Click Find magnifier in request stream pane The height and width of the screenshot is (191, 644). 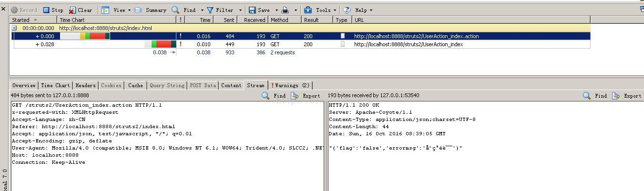click(x=266, y=96)
